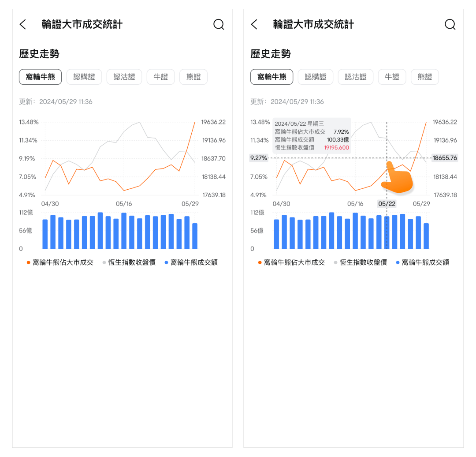Toggle orange 窩輪牛熊佔大市成交 legend in left chart
476x457 pixels.
tap(60, 262)
